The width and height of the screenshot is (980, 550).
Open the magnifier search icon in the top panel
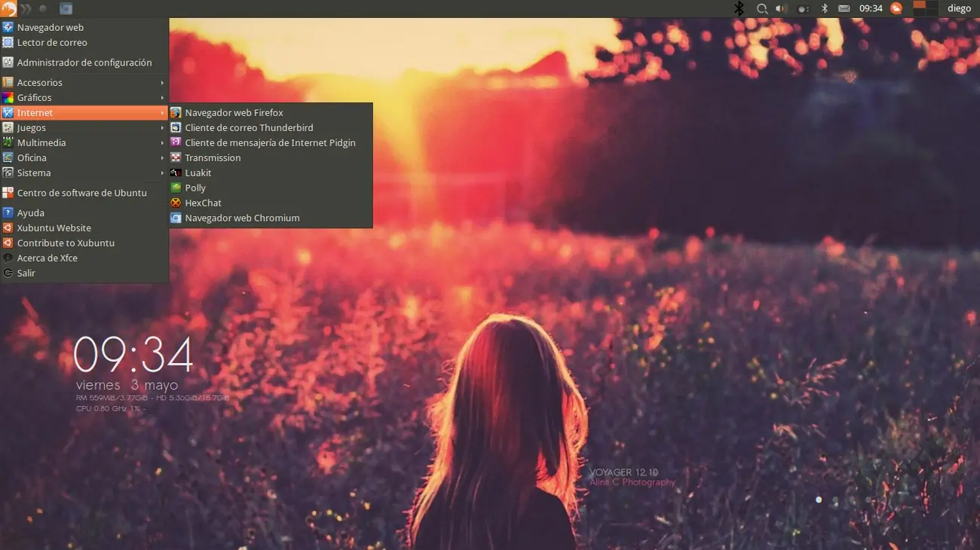tap(762, 8)
